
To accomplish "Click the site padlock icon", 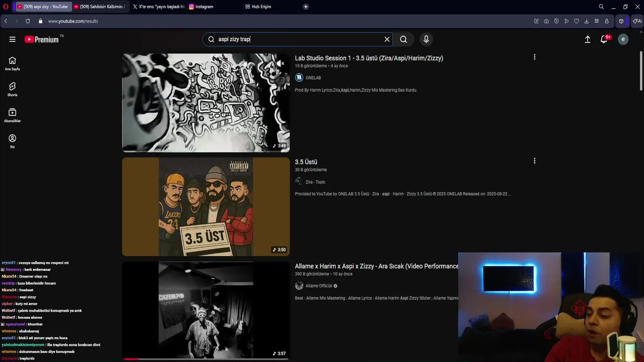I will coord(41,21).
